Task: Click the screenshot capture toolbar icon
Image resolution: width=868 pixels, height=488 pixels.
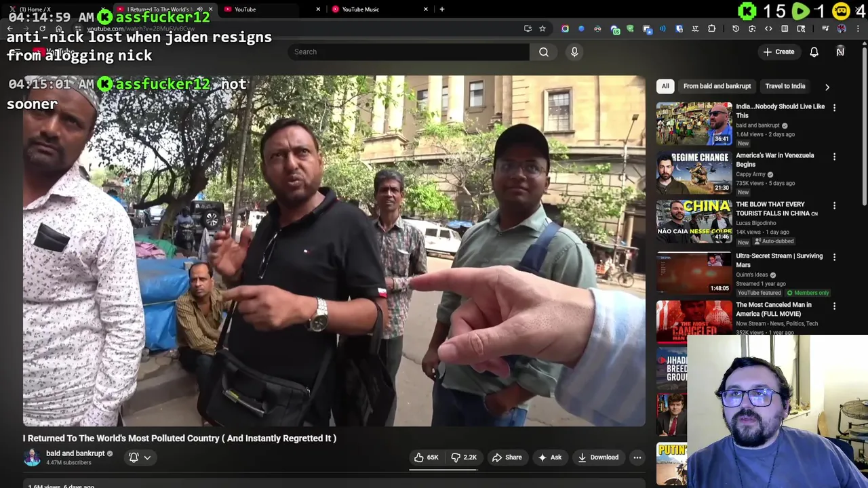Action: coord(752,28)
